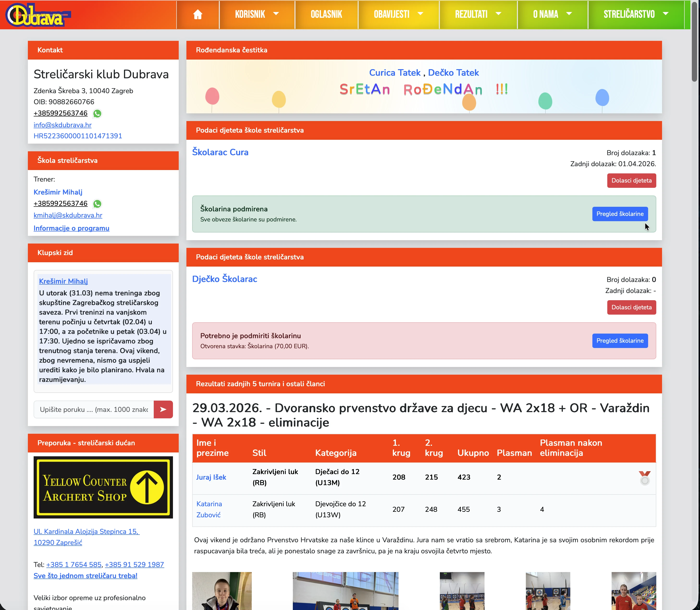Click Yellow Counter Archery Shop banner
Viewport: 700px width, 610px height.
pos(103,487)
